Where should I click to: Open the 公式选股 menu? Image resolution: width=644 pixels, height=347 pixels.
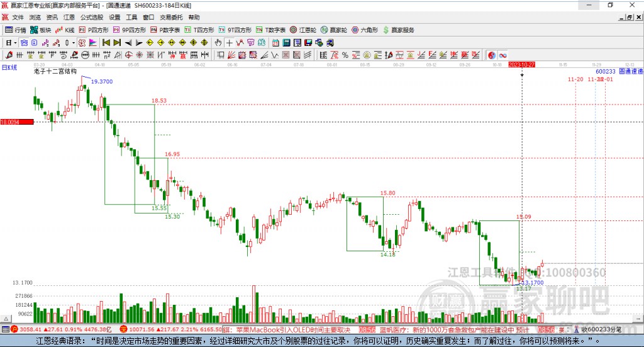pos(92,17)
